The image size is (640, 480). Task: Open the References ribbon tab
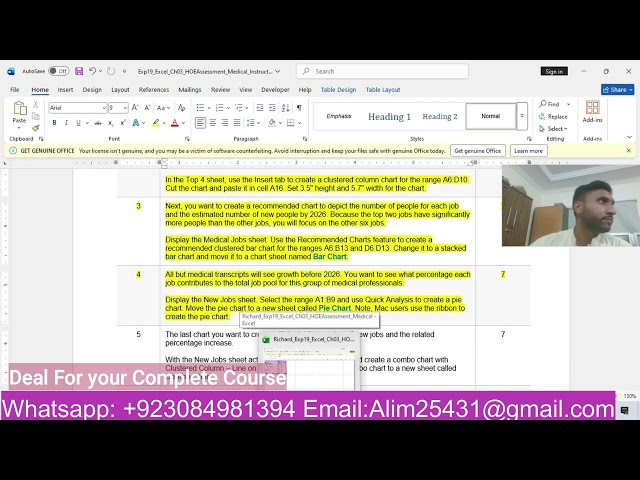(x=154, y=90)
